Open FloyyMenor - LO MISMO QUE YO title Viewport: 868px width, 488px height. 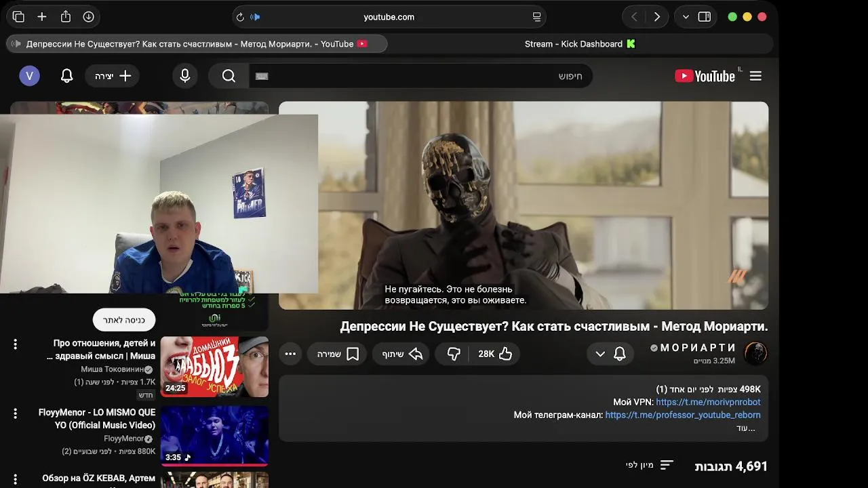click(x=97, y=419)
